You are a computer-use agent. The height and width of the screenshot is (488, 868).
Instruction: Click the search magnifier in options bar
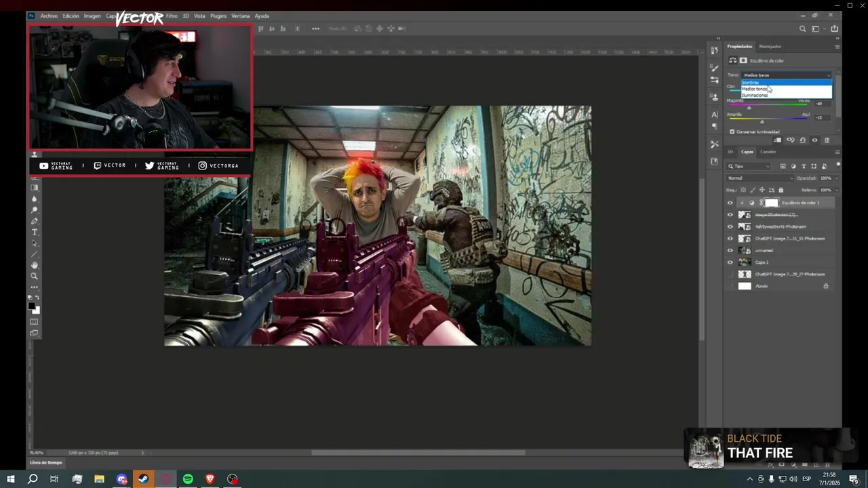point(803,28)
